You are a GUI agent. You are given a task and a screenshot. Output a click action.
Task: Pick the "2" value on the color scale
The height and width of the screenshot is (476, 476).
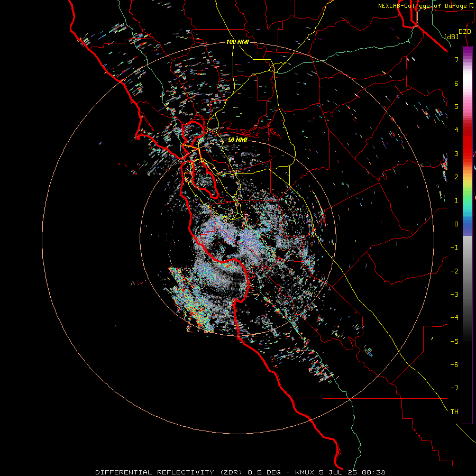coord(456,177)
